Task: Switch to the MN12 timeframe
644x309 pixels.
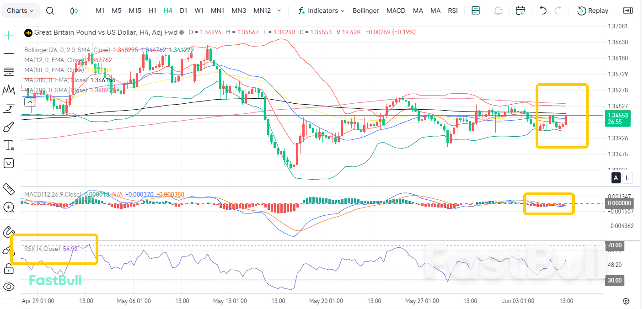Action: (262, 11)
